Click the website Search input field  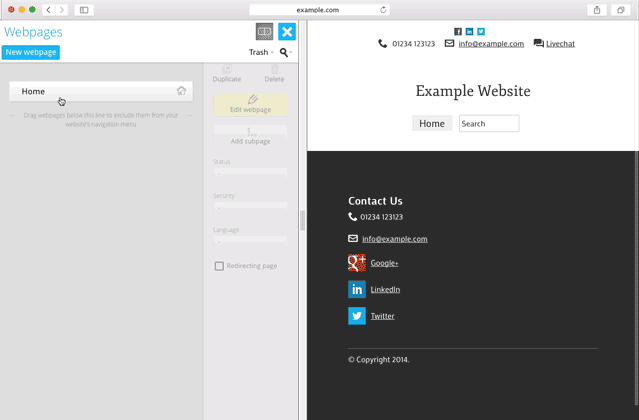pos(489,123)
